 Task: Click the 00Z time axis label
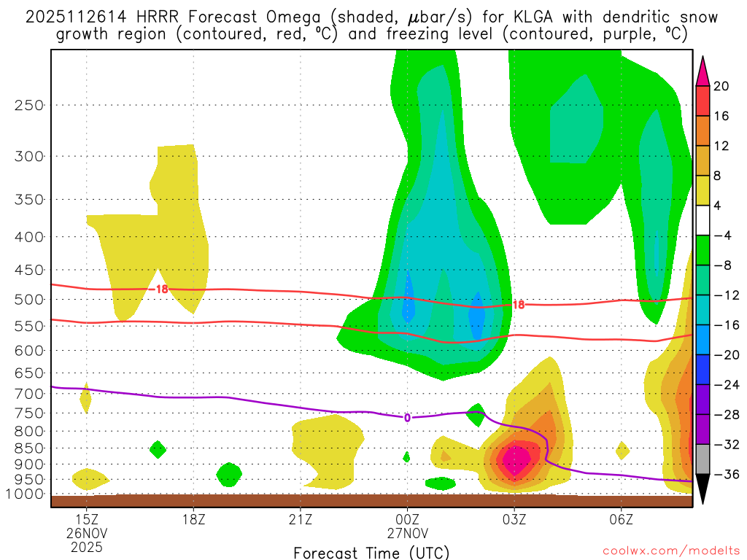pyautogui.click(x=407, y=519)
